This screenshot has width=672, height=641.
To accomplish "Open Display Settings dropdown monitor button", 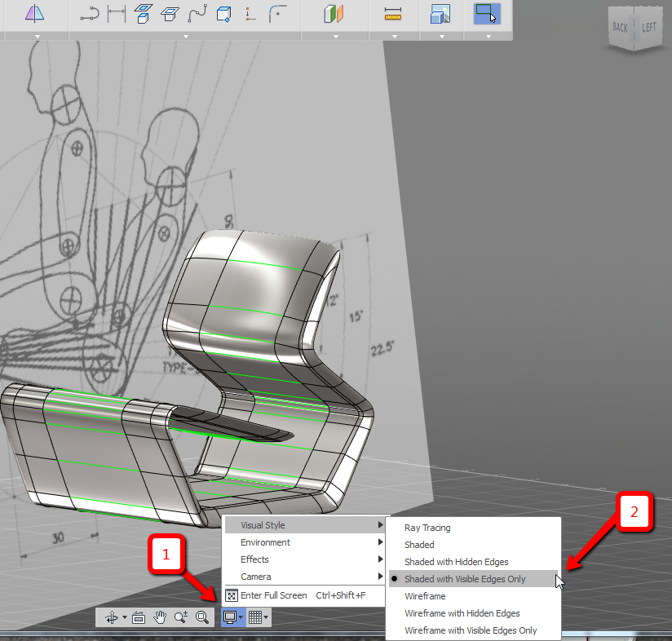I will point(232,617).
